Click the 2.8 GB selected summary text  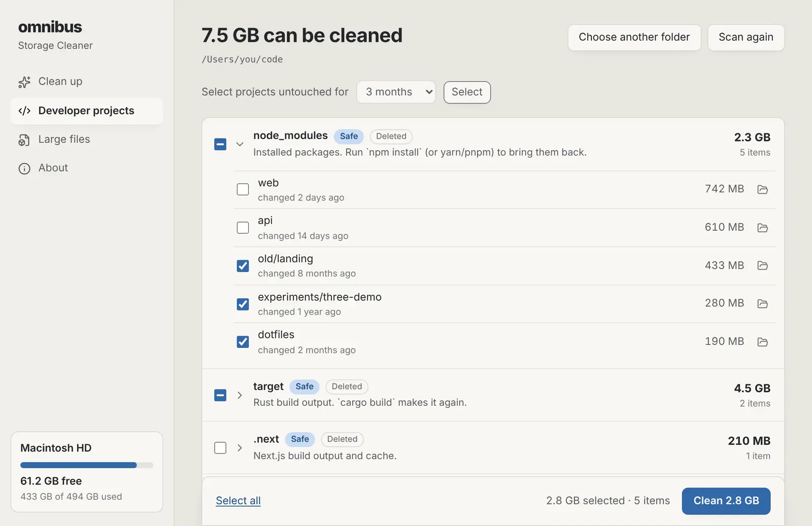click(x=608, y=501)
